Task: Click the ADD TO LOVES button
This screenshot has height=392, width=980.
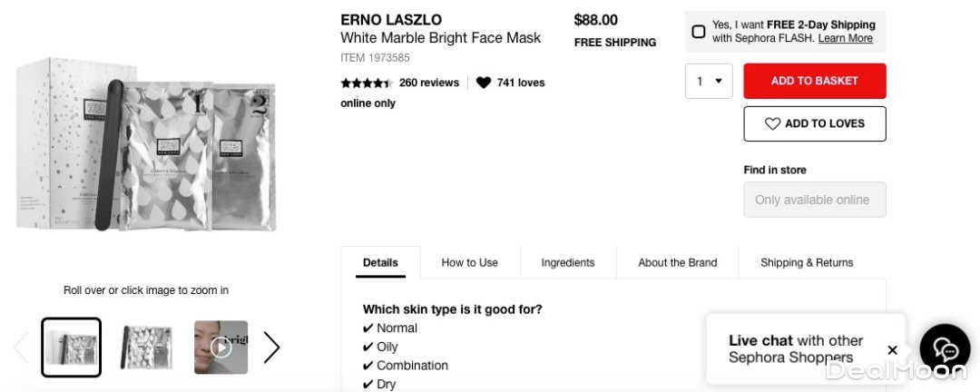Action: [x=814, y=123]
